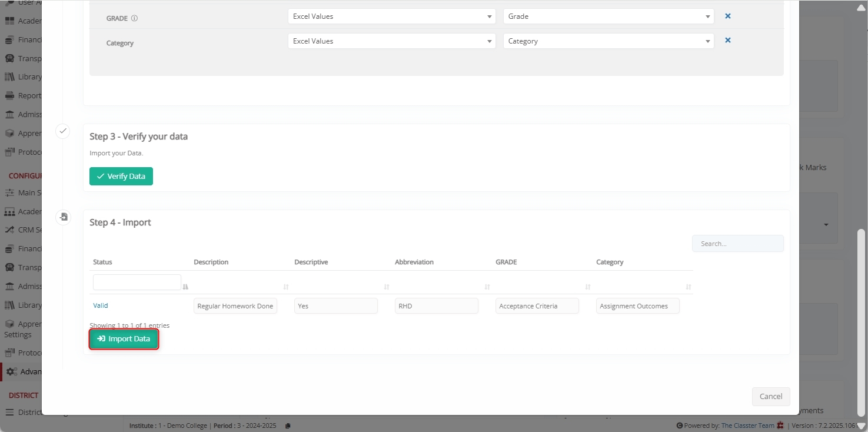Click the Status column filter box

137,283
